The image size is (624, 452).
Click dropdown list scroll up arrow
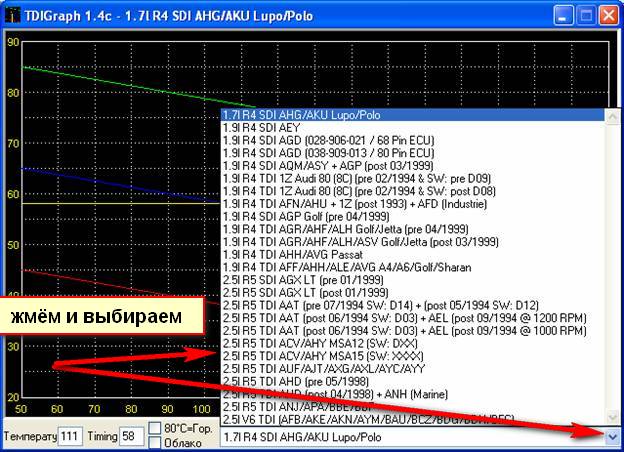pos(612,116)
